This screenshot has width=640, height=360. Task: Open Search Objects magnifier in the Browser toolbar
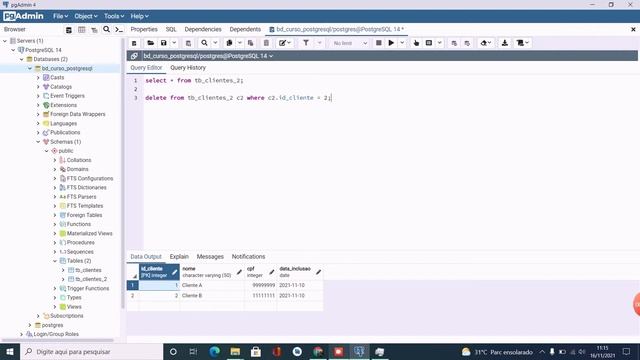107,29
